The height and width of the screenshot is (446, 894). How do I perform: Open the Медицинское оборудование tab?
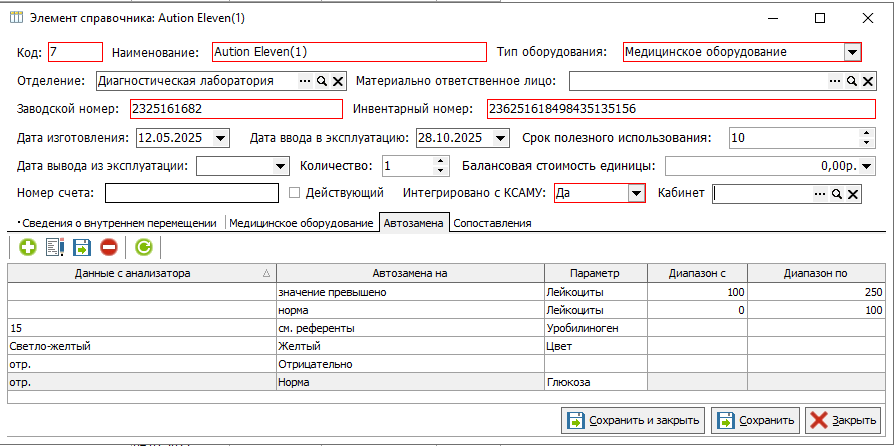(301, 224)
